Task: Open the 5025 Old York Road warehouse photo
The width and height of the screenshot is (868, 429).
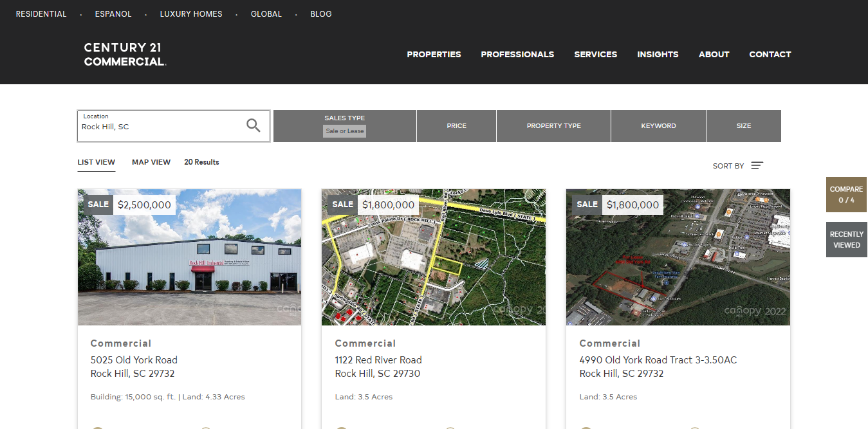Action: point(189,270)
